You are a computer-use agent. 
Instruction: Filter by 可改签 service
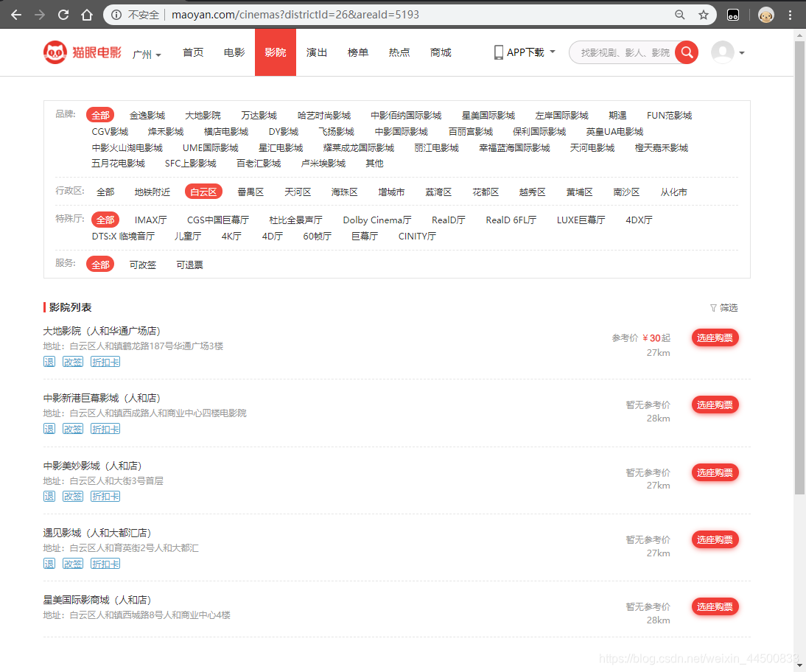(142, 265)
